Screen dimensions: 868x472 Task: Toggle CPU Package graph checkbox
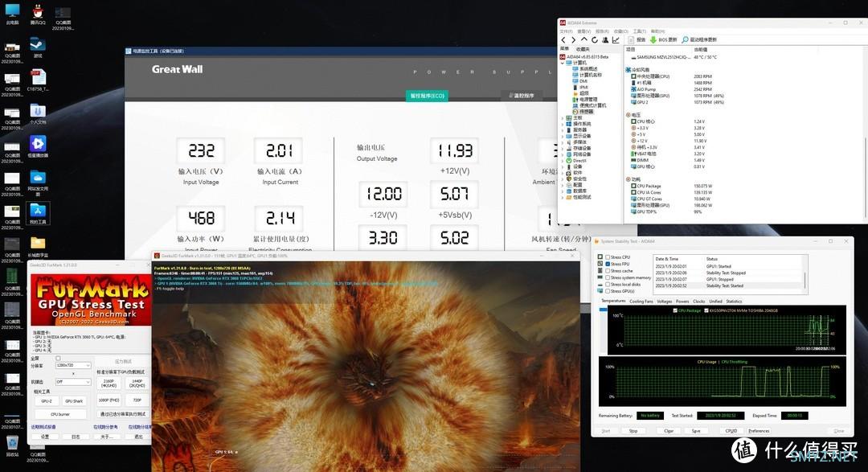point(675,310)
